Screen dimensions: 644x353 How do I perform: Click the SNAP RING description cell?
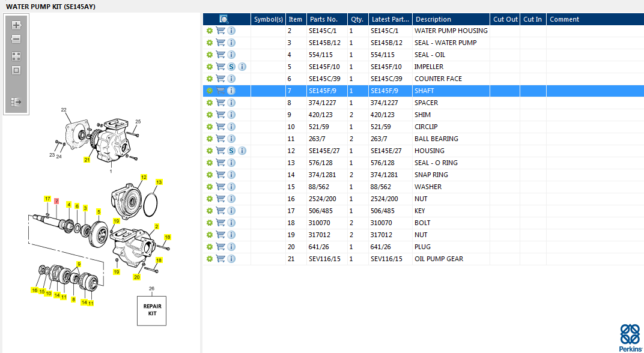point(451,175)
